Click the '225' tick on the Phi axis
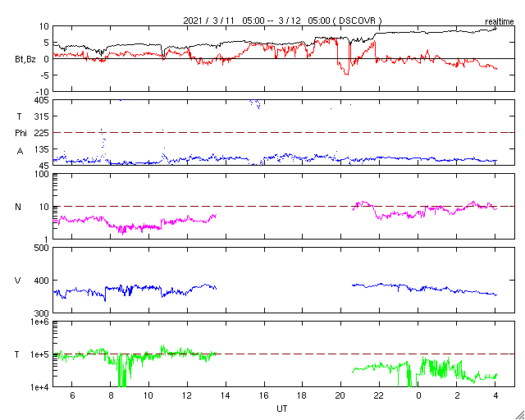Viewport: 525px width, 420px height. 42,133
